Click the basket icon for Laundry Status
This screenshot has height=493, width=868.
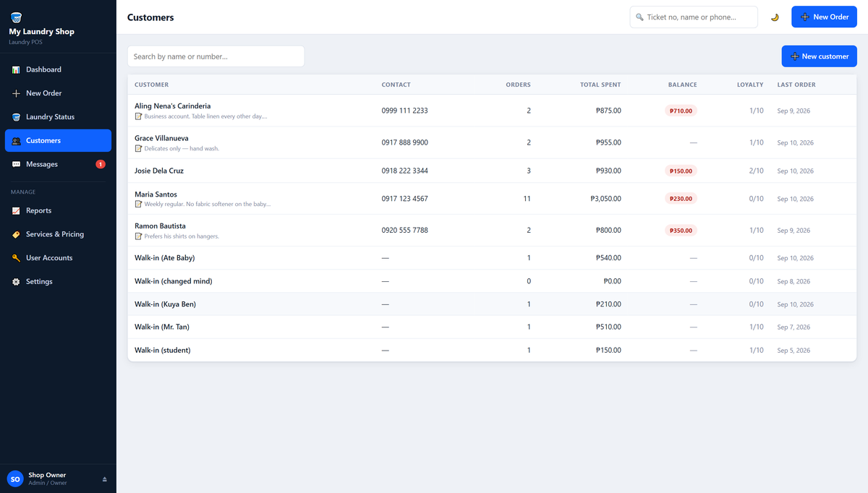16,117
